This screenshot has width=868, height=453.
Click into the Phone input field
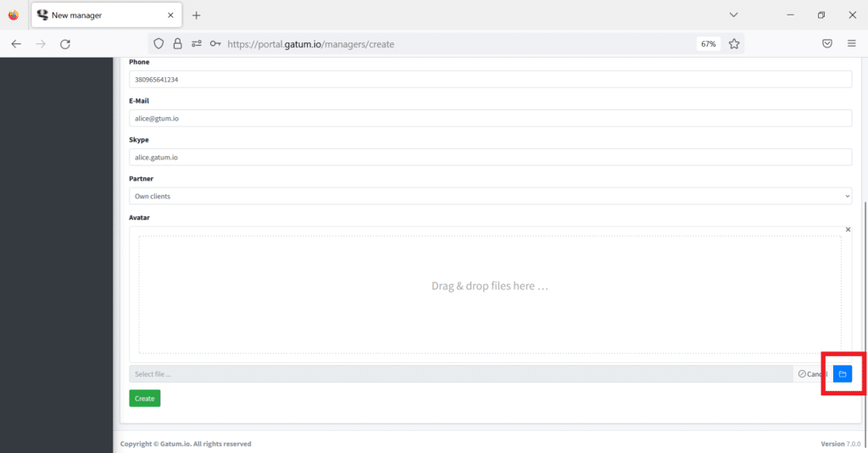[490, 79]
